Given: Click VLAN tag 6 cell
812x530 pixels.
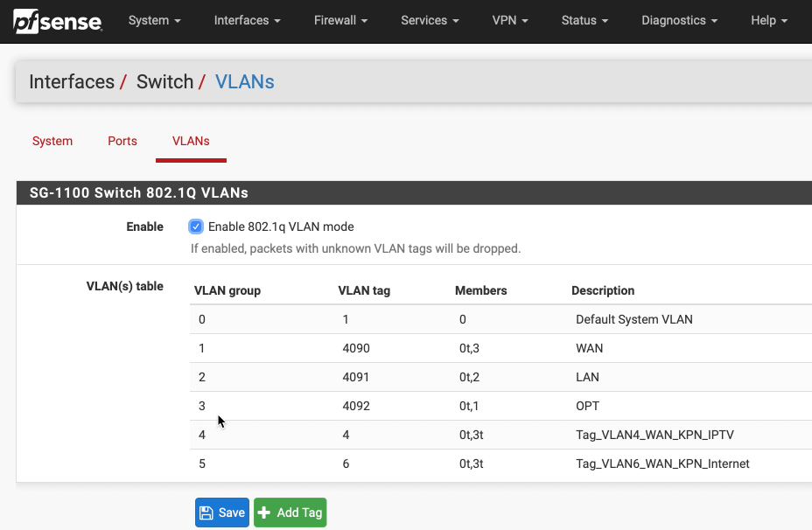Looking at the screenshot, I should pos(346,464).
